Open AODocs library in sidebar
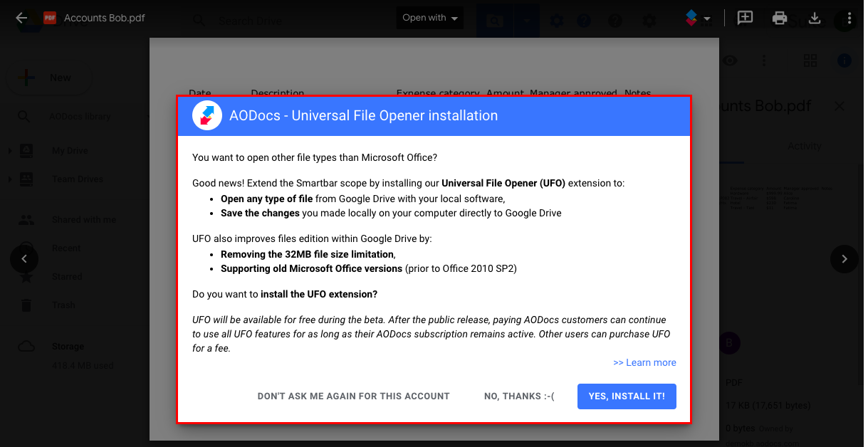868x447 pixels. (x=80, y=117)
